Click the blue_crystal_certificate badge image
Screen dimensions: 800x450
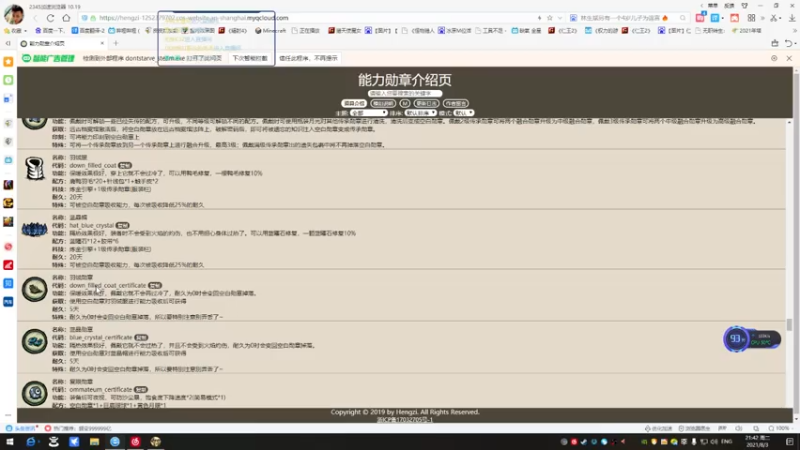34,341
